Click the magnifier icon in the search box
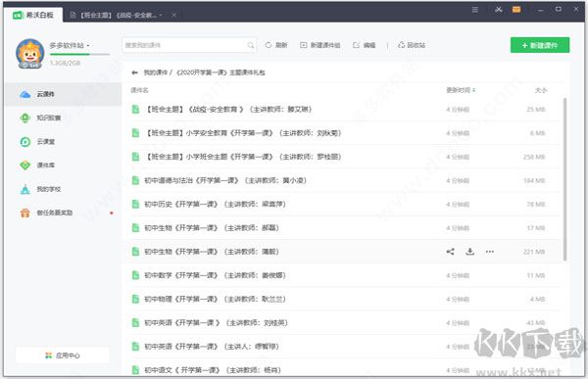588x379 pixels. tap(251, 45)
